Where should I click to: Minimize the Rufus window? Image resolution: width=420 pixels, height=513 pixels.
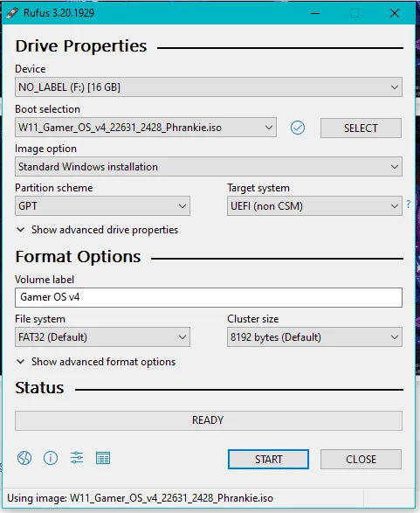click(x=315, y=13)
